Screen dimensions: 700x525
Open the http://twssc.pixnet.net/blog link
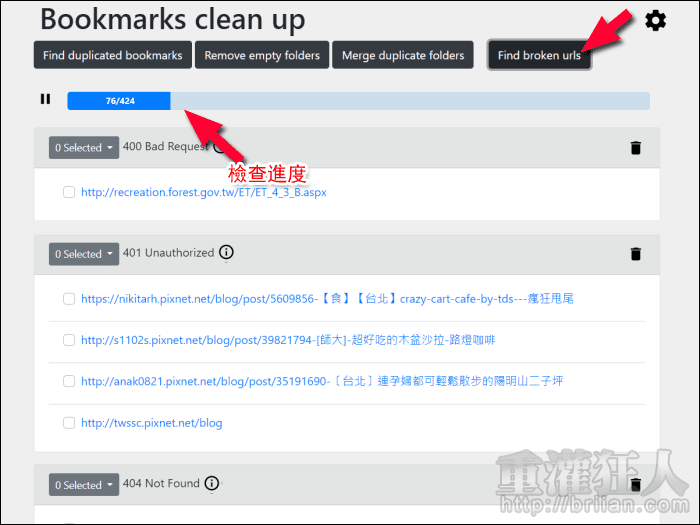152,423
